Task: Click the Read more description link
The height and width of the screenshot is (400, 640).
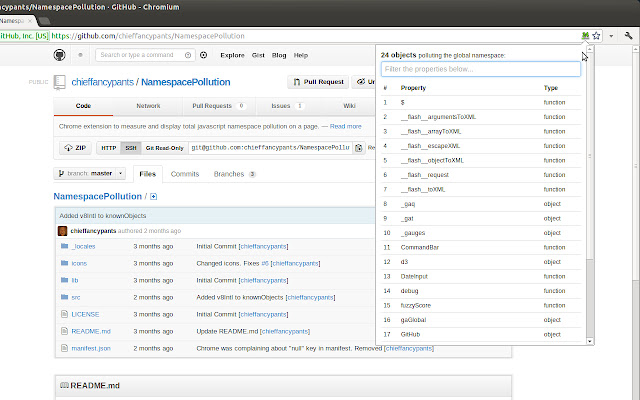Action: pyautogui.click(x=345, y=127)
